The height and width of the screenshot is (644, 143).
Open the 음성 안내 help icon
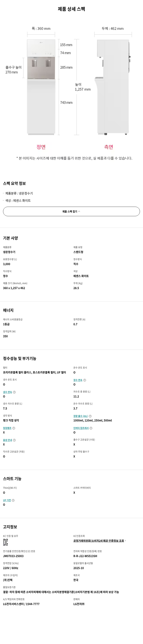click(x=14, y=440)
